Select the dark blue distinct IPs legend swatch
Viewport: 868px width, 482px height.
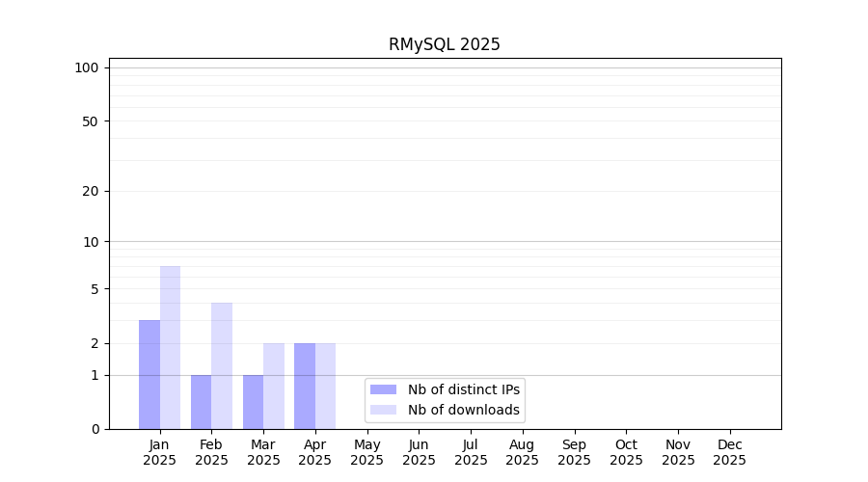[x=383, y=389]
